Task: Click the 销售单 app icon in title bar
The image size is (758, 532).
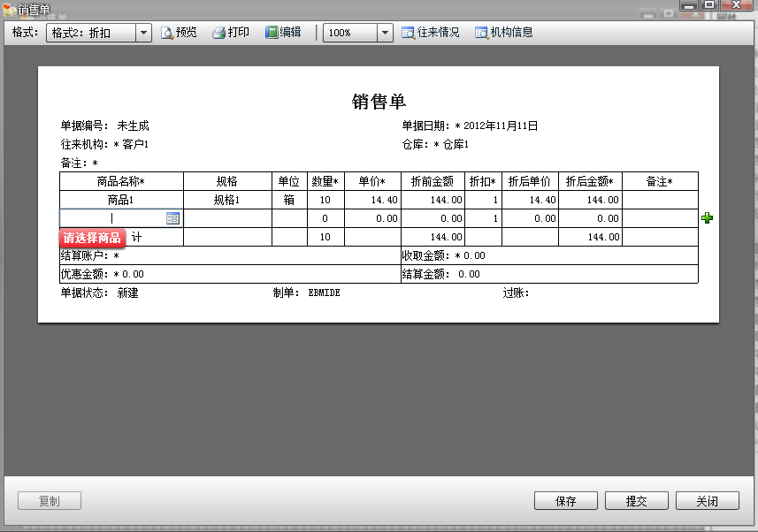Action: (9, 9)
